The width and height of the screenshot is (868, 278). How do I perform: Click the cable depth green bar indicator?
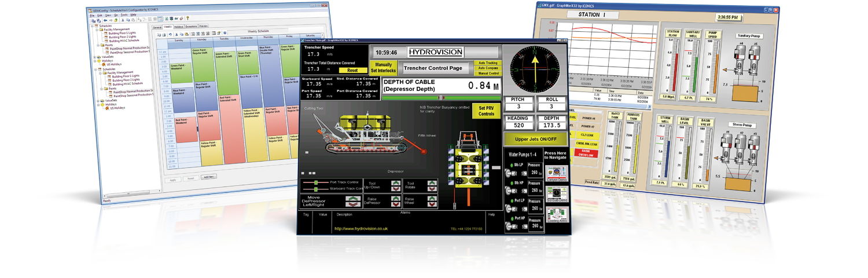tap(441, 98)
